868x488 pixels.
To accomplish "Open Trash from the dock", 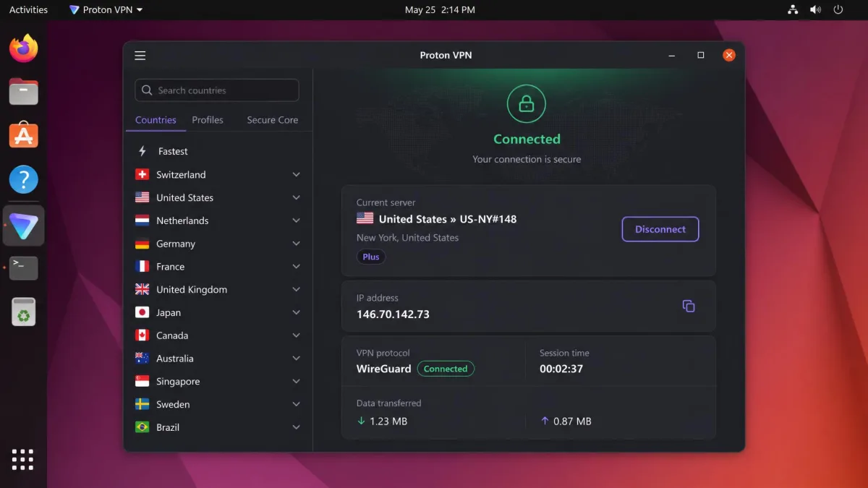I will 23,312.
